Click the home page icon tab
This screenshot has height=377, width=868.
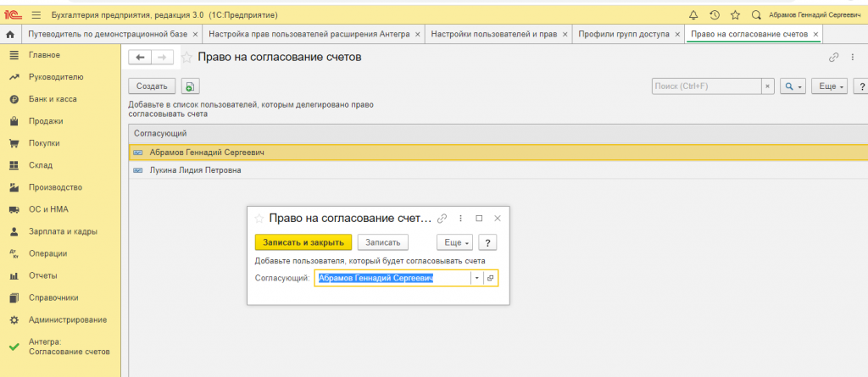pyautogui.click(x=10, y=35)
